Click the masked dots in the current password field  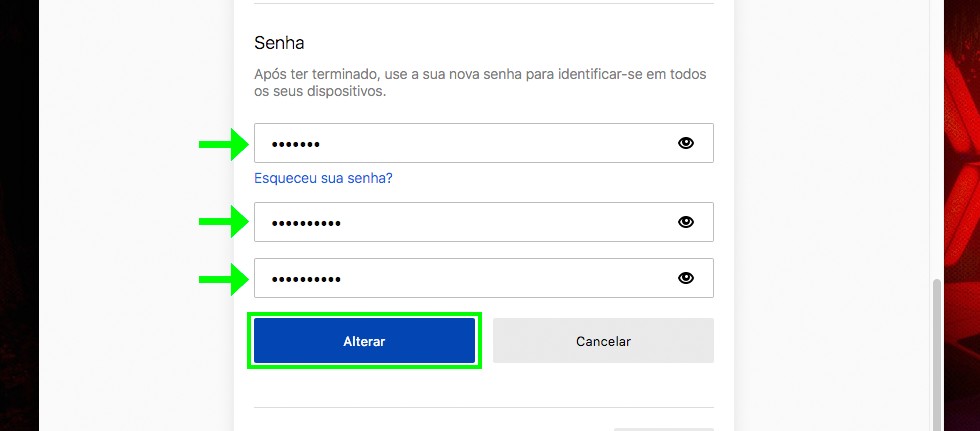pos(296,144)
